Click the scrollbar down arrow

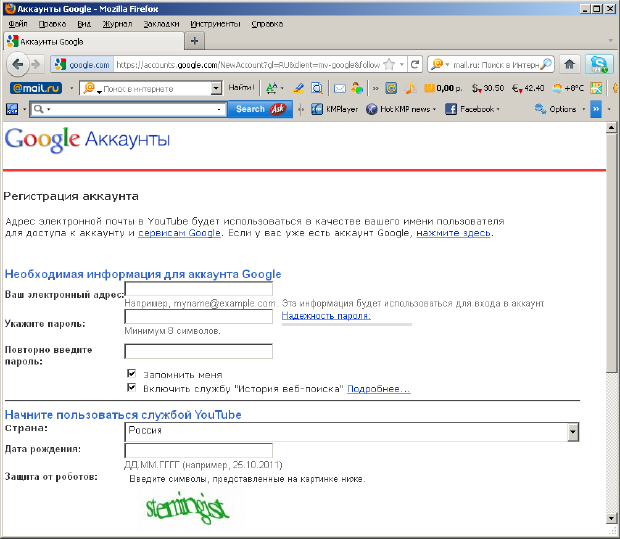[611, 518]
